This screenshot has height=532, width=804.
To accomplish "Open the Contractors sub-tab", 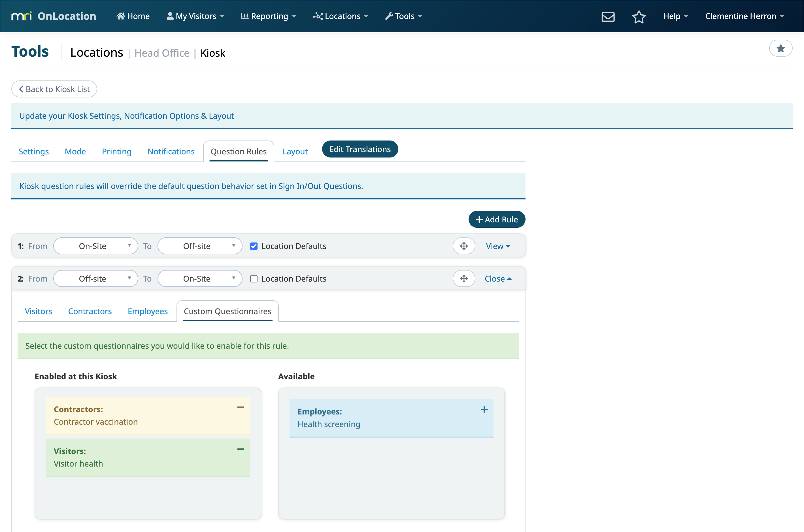I will [90, 311].
